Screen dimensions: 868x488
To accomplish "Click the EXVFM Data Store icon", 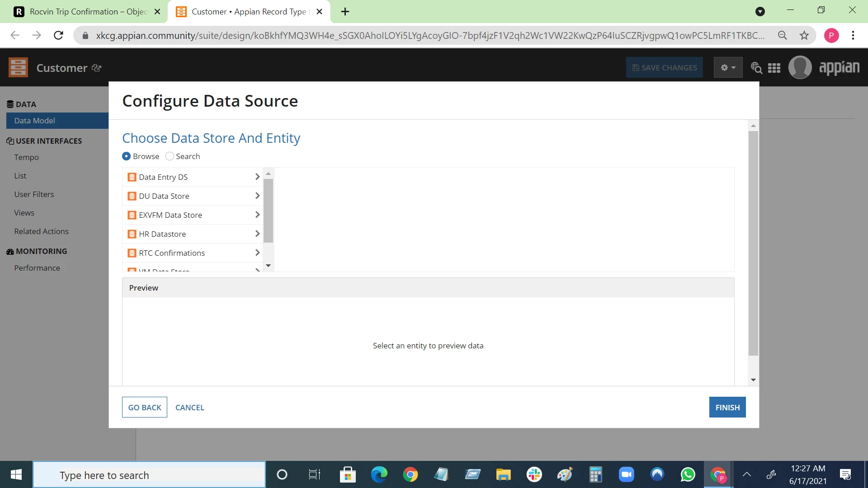I will (x=132, y=215).
